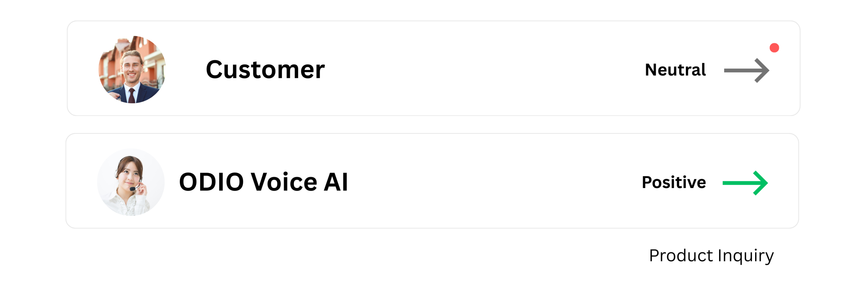
Task: Click the Neutral sentiment label
Action: click(675, 70)
